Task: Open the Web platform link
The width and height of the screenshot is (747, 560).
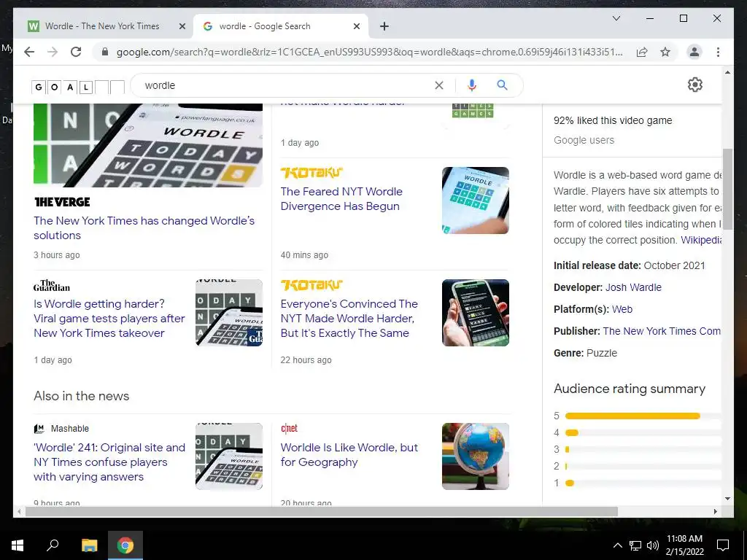Action: click(622, 309)
